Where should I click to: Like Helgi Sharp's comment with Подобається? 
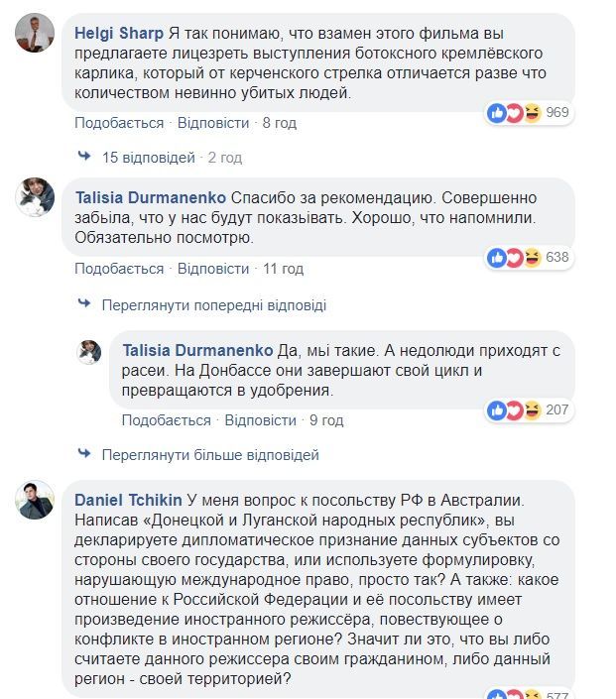click(119, 123)
